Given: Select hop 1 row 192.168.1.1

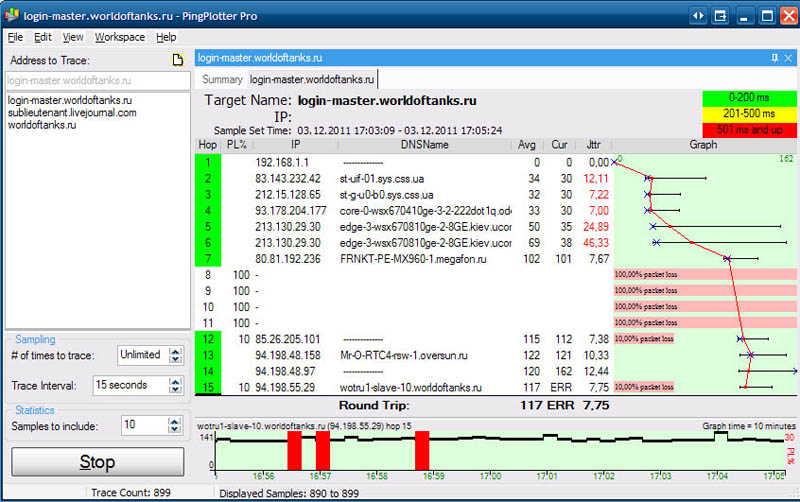Looking at the screenshot, I should 403,163.
